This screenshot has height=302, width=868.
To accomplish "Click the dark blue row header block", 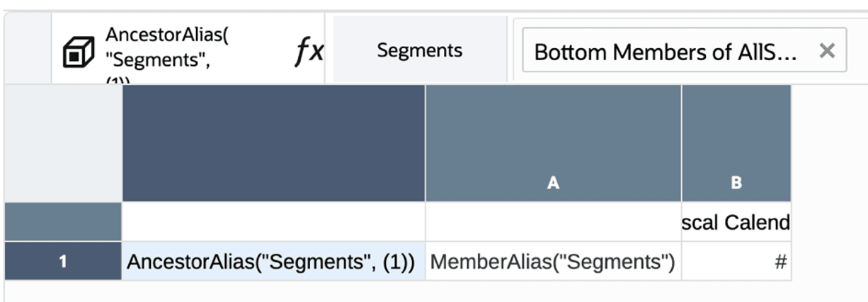I will tap(273, 144).
